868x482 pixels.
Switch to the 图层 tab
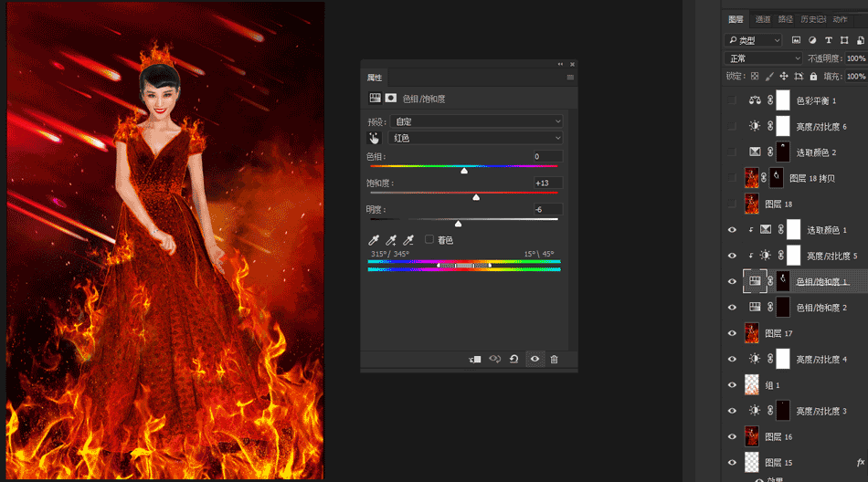coord(736,19)
